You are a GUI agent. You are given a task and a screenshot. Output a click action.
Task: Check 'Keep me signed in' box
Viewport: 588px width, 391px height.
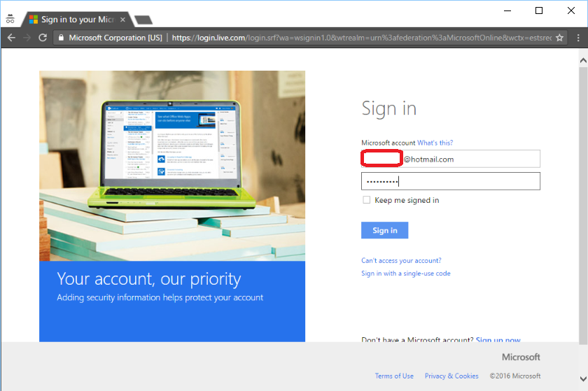click(366, 200)
